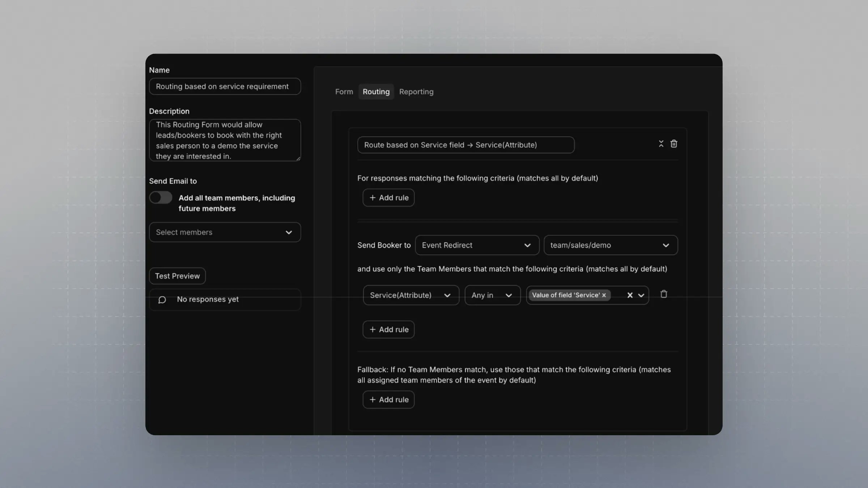Remove the "Value of field 'Service'" chip

tap(604, 295)
